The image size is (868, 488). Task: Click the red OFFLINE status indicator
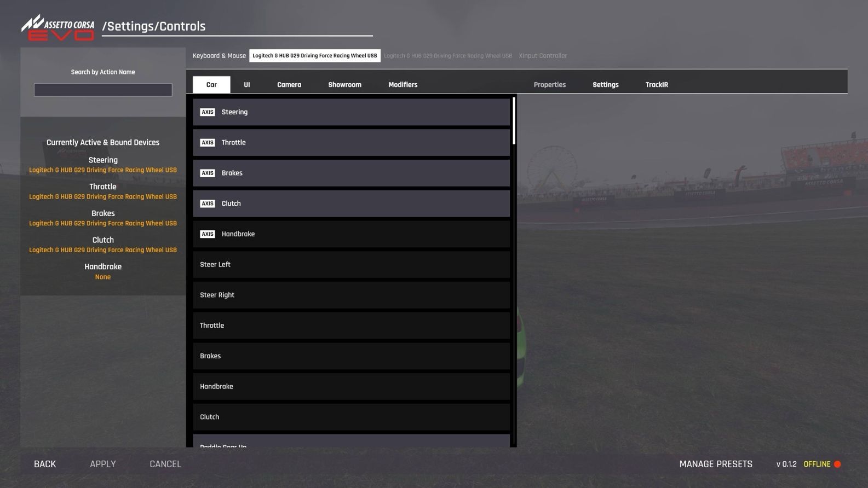coord(837,464)
